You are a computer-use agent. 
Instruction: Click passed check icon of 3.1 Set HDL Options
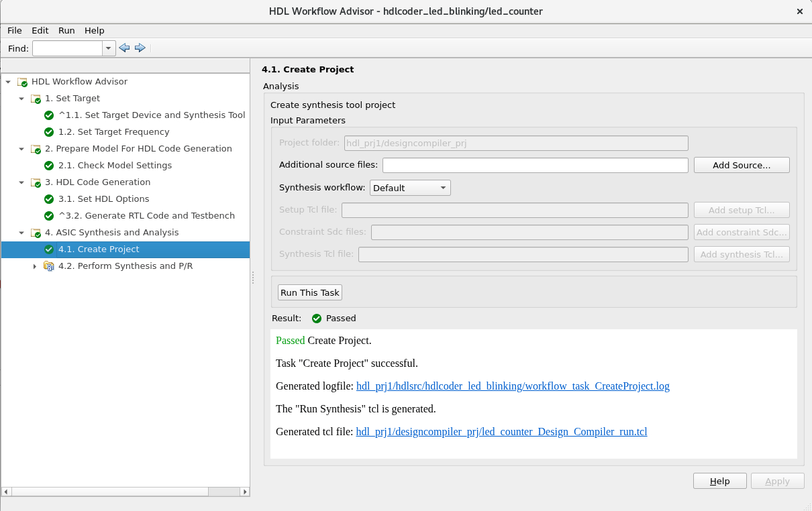49,199
